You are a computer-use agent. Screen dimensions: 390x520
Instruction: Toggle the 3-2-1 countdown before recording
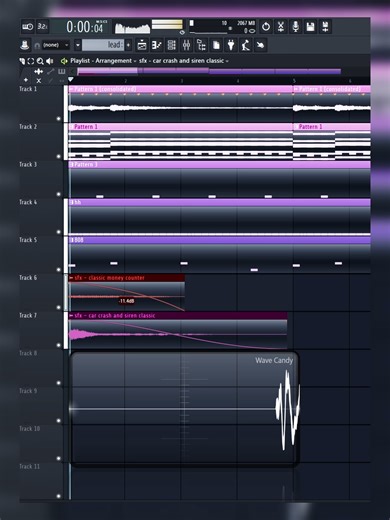[42, 26]
